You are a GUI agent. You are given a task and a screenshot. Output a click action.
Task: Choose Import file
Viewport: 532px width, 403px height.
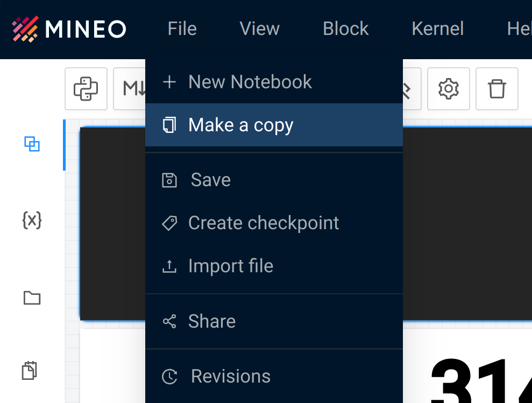pyautogui.click(x=230, y=266)
